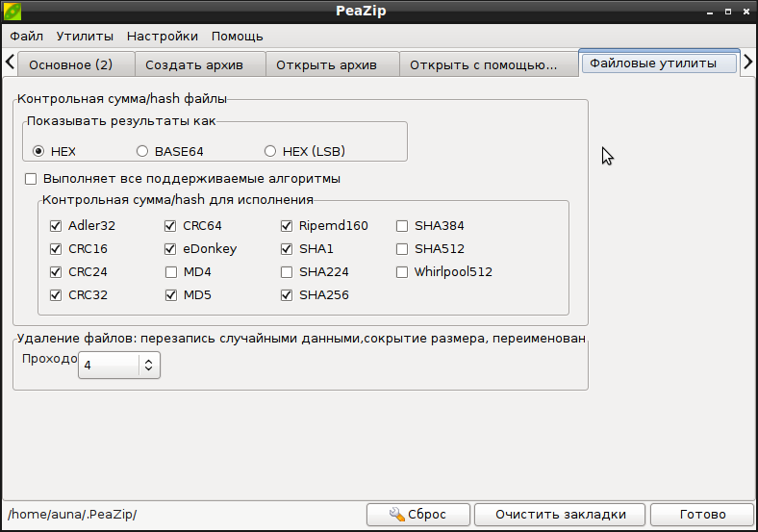This screenshot has width=758, height=532.
Task: Uncheck the Adler32 checkbox
Action: pyautogui.click(x=56, y=226)
